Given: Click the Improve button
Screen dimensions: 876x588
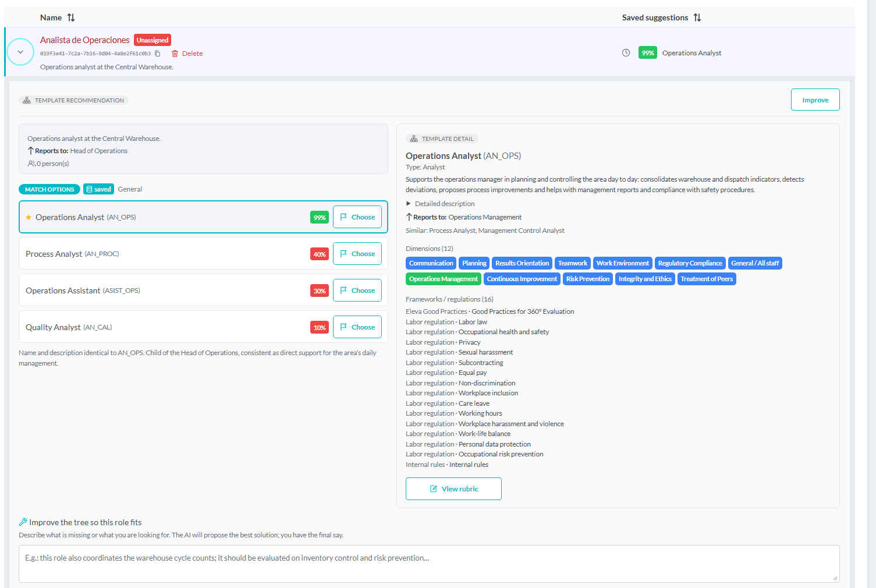Looking at the screenshot, I should point(815,100).
